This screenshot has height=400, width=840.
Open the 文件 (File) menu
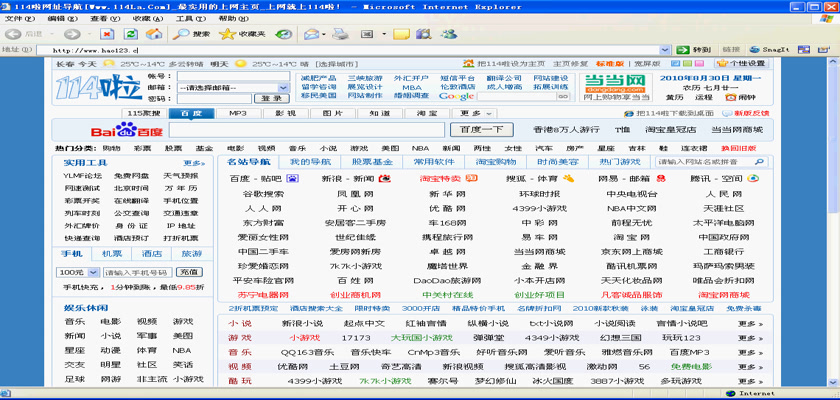click(x=19, y=18)
